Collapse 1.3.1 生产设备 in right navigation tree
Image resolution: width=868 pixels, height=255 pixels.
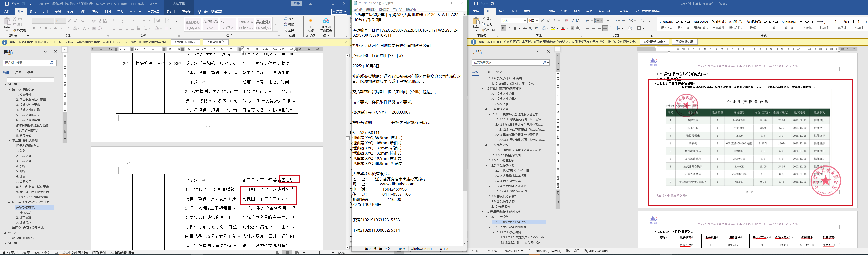click(486, 217)
